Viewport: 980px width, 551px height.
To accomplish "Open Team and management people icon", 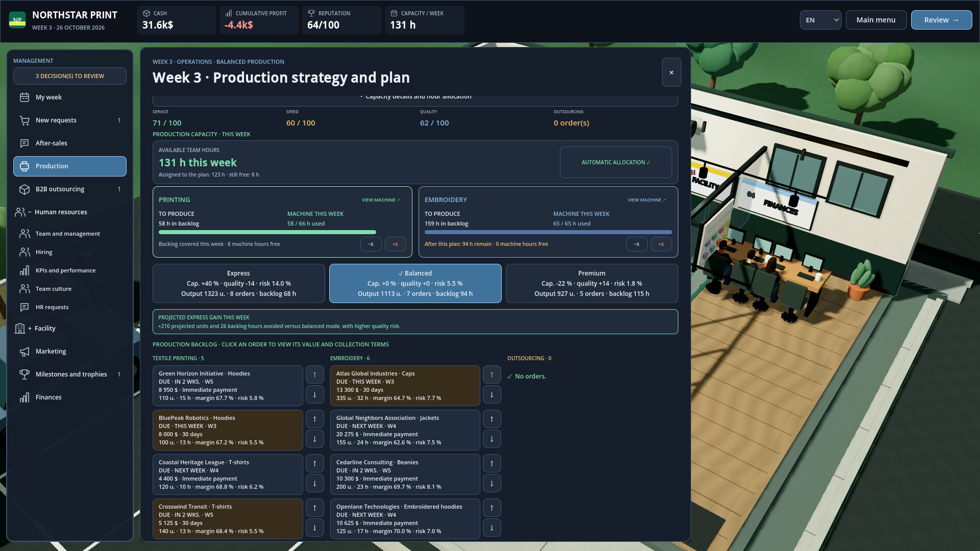I will point(24,234).
